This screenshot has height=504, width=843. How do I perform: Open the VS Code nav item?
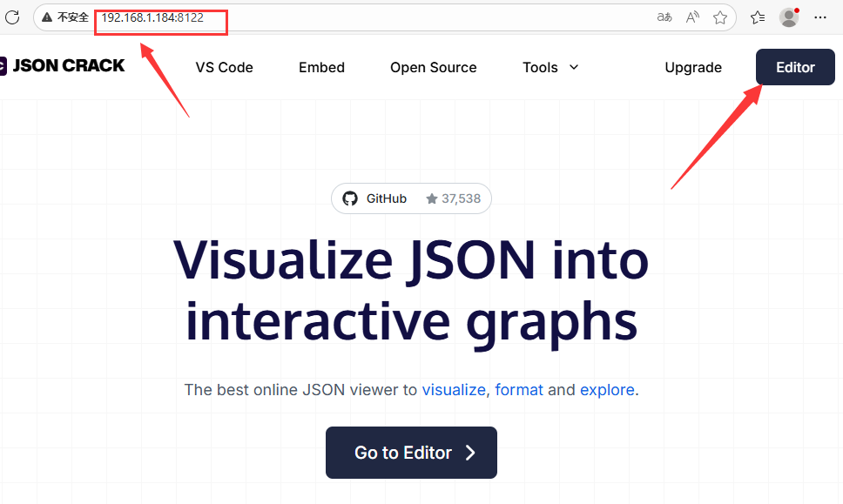(224, 68)
